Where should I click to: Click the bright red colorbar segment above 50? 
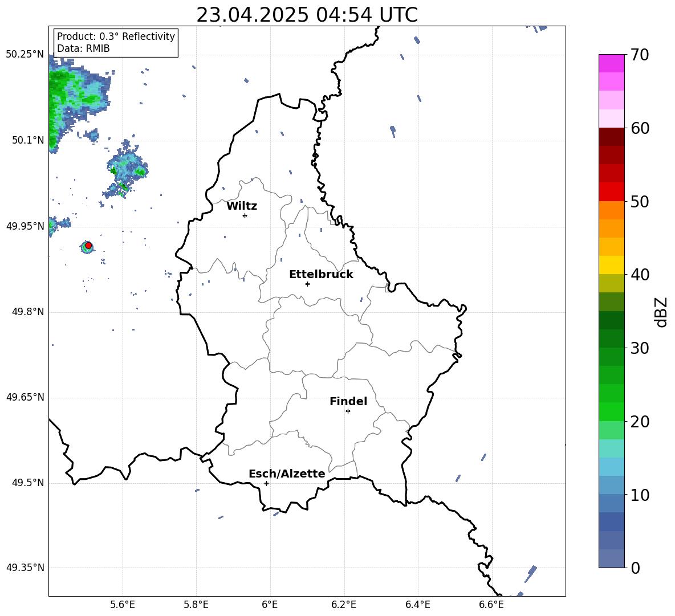[x=611, y=192]
